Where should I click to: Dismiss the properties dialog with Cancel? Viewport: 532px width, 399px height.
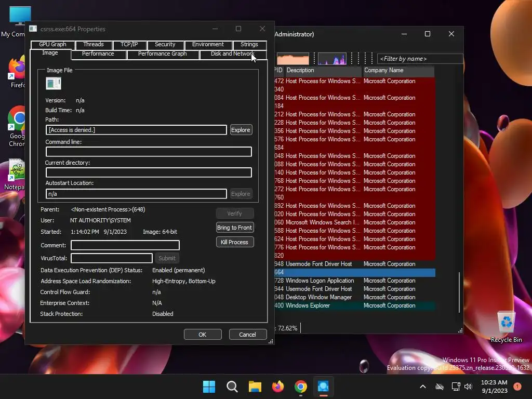[x=247, y=335]
